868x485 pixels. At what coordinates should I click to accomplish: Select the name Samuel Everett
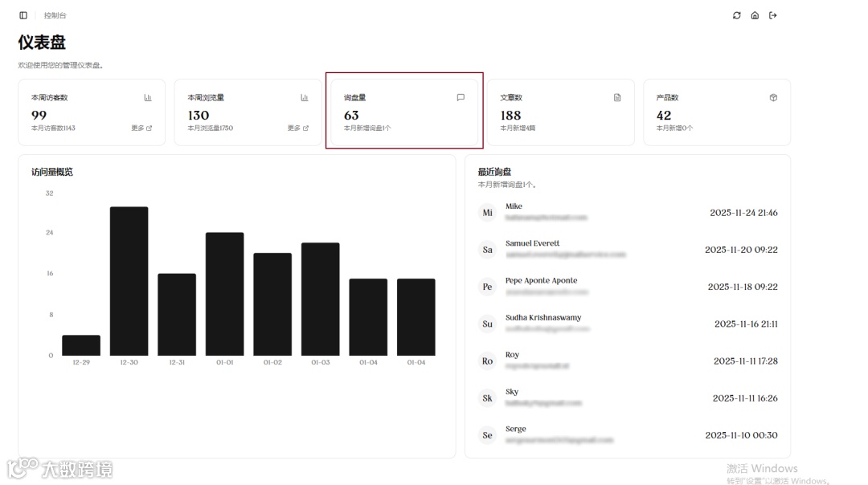(532, 243)
